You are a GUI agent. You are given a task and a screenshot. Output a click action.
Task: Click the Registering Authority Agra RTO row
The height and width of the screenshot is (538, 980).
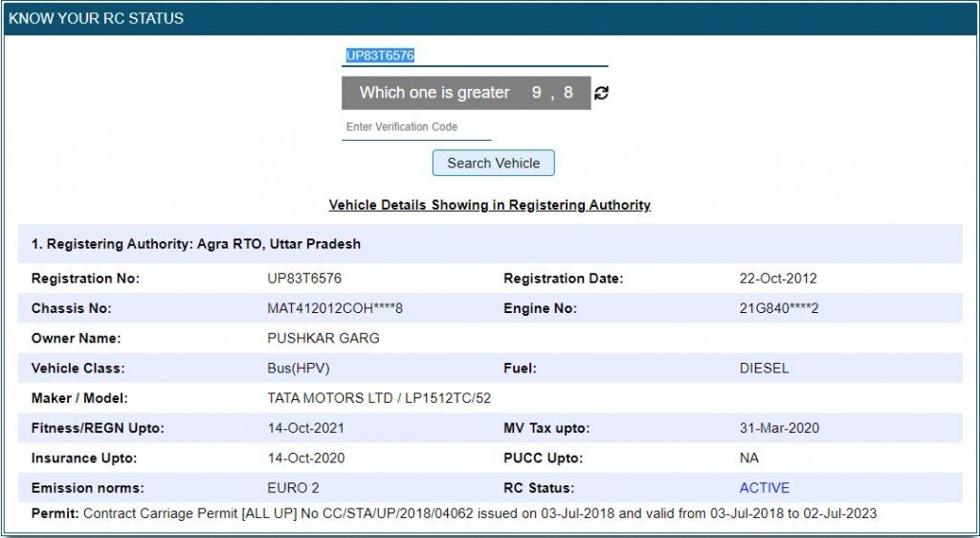pos(490,244)
